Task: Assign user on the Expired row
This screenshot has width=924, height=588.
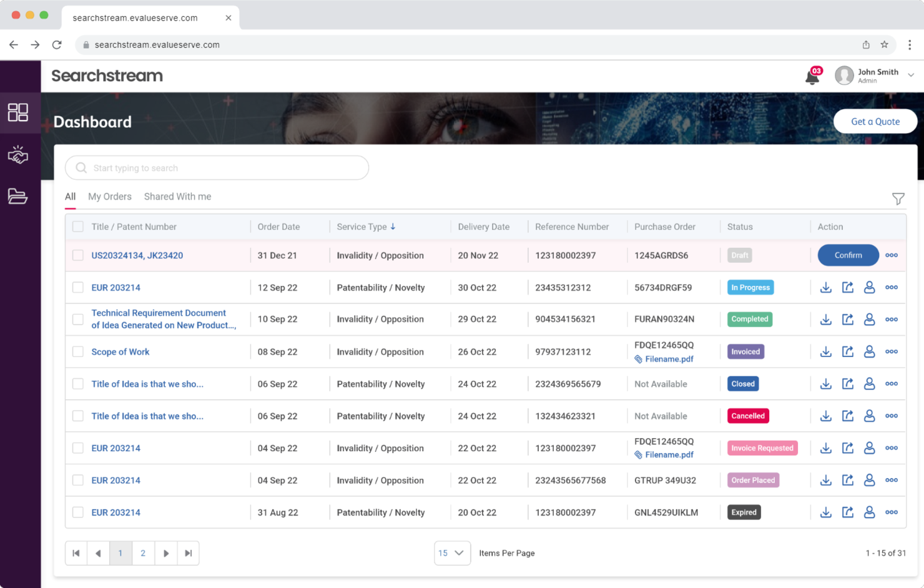Action: pos(869,512)
